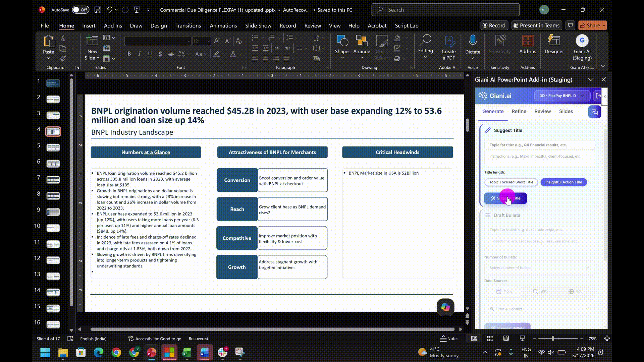The image size is (644, 362).
Task: Open Google Chrome from taskbar
Action: 116,353
